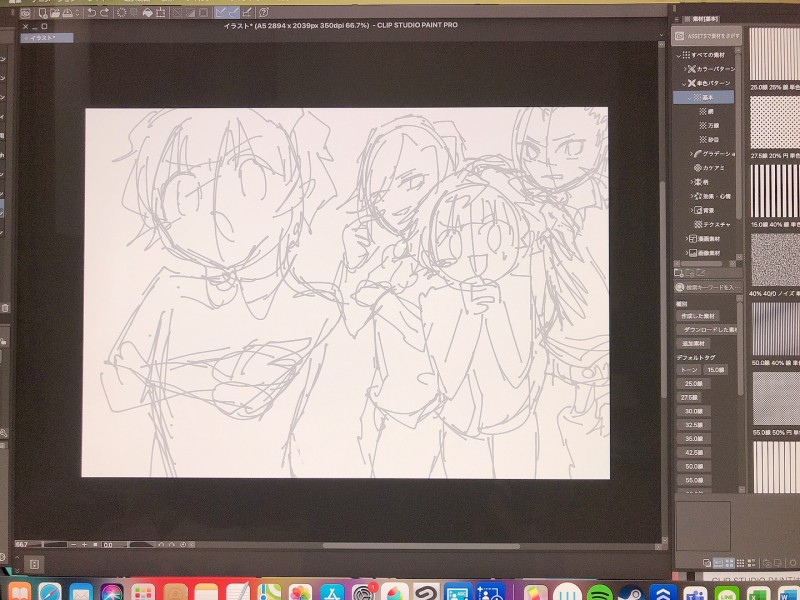800x600 pixels.
Task: Toggle the 25.0線 tag filter
Action: coord(693,384)
